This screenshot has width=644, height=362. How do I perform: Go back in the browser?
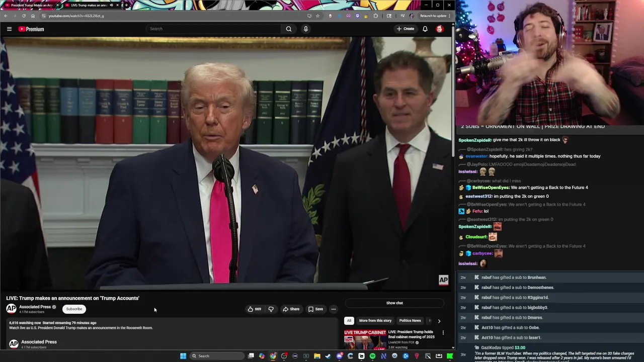(6, 16)
